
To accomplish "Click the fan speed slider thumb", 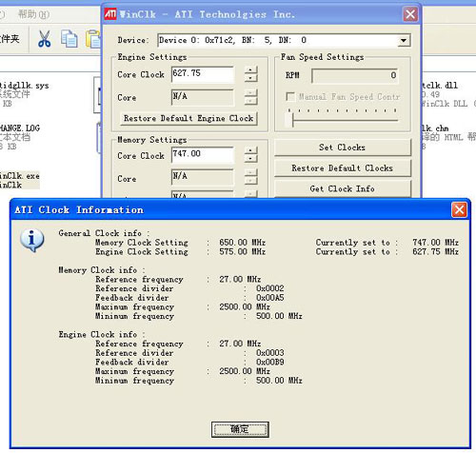I will pyautogui.click(x=290, y=121).
